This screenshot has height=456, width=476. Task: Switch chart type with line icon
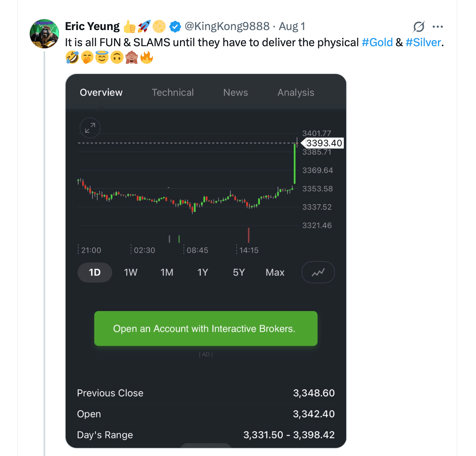pos(318,272)
